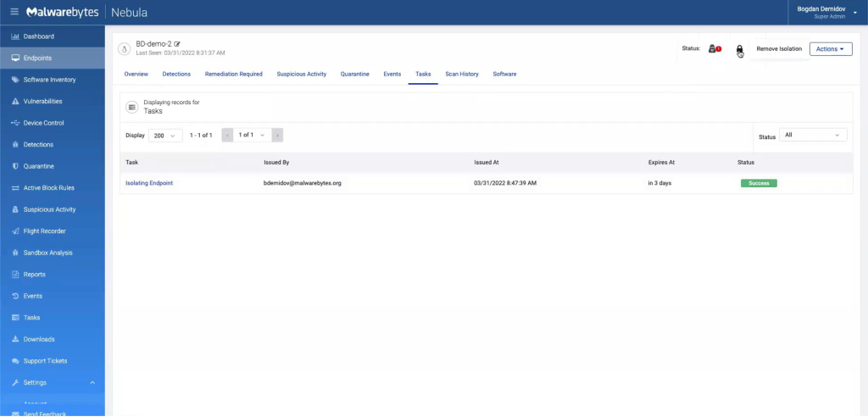Expand the Actions dropdown button
The height and width of the screenshot is (417, 868).
[x=831, y=48]
